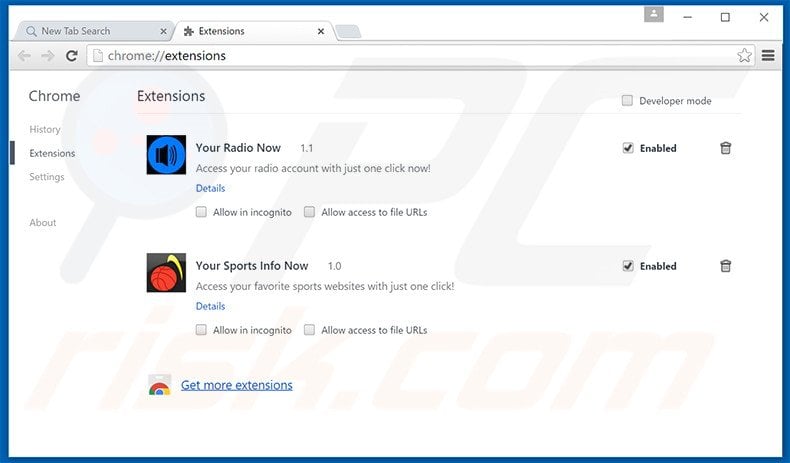Viewport: 790px width, 463px height.
Task: Close the Chrome window
Action: [764, 17]
